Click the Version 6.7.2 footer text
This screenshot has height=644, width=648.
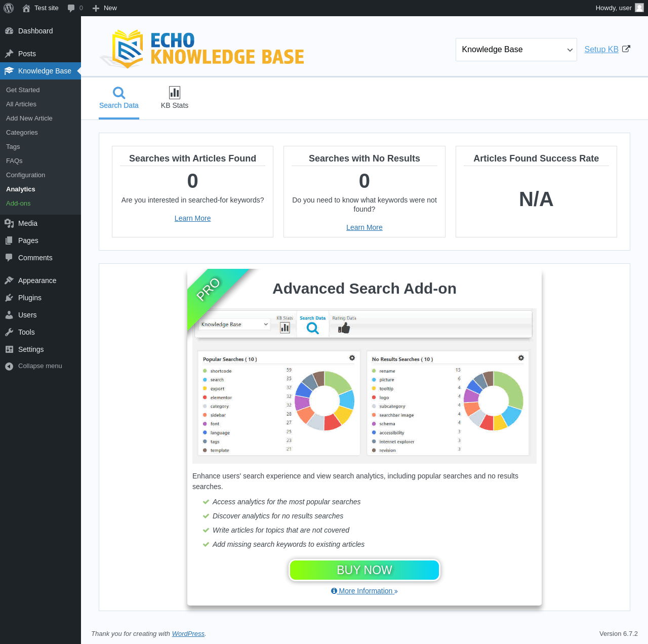(619, 634)
